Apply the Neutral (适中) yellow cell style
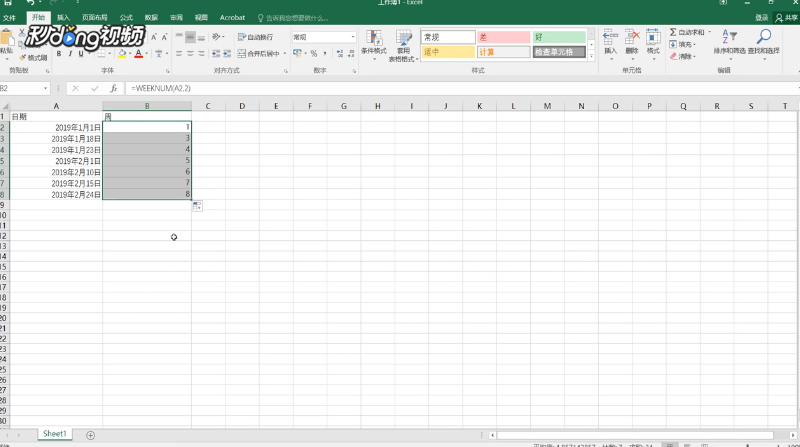Image resolution: width=800 pixels, height=447 pixels. (448, 52)
